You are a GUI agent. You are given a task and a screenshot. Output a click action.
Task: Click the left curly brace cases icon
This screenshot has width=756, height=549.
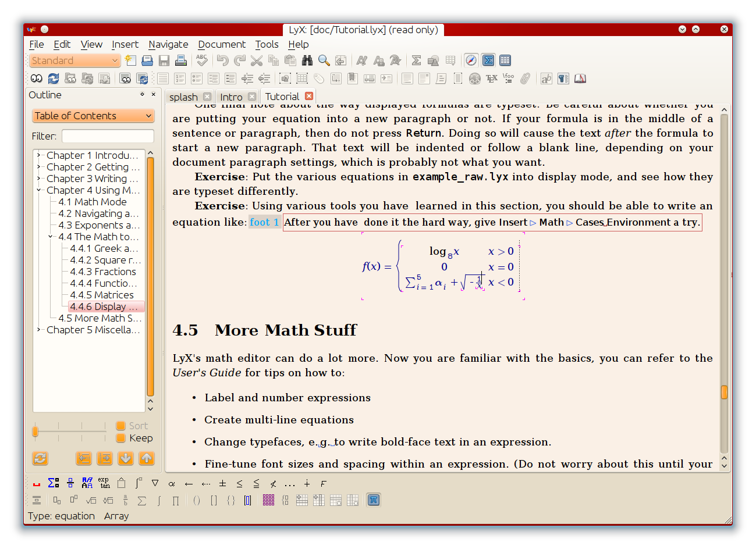pyautogui.click(x=285, y=500)
